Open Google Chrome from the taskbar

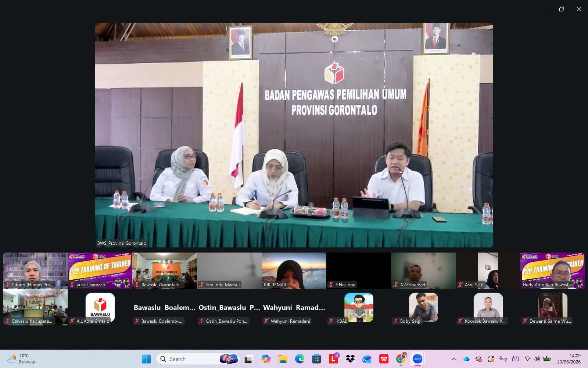pos(401,359)
